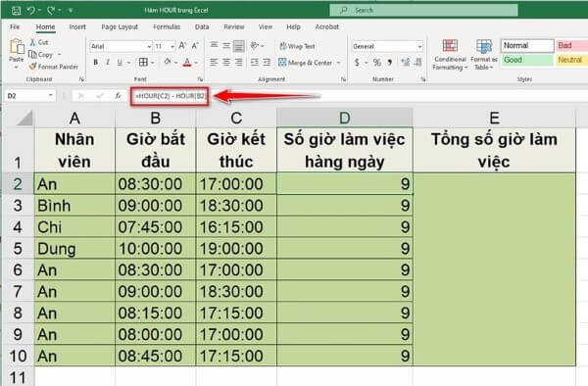Image resolution: width=588 pixels, height=386 pixels.
Task: Expand the Font Color dropdown arrow
Action: click(x=196, y=63)
